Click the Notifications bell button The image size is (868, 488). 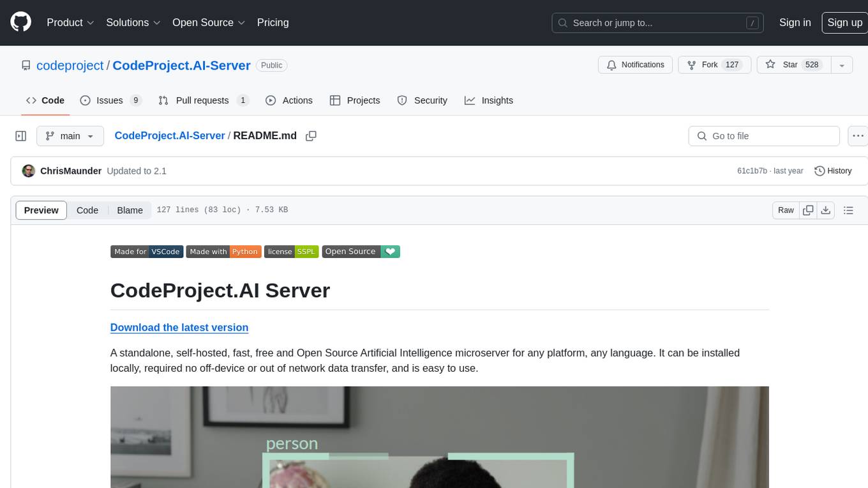[x=635, y=65]
